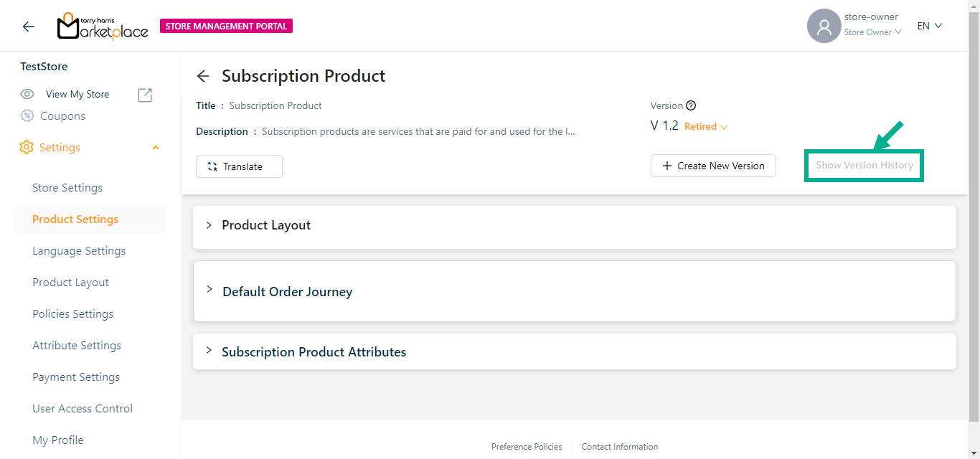Screen dimensions: 980x459
Task: Select Payment Settings in sidebar
Action: pyautogui.click(x=76, y=377)
